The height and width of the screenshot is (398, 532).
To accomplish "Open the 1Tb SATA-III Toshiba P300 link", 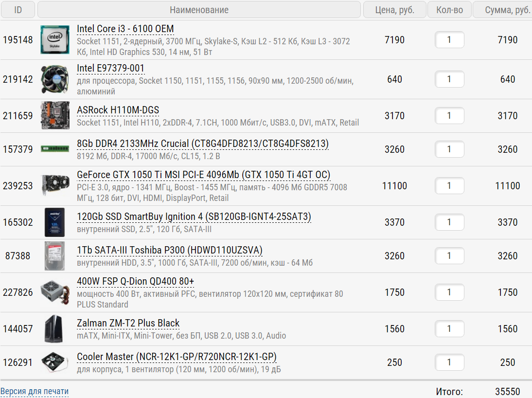I will (x=170, y=250).
